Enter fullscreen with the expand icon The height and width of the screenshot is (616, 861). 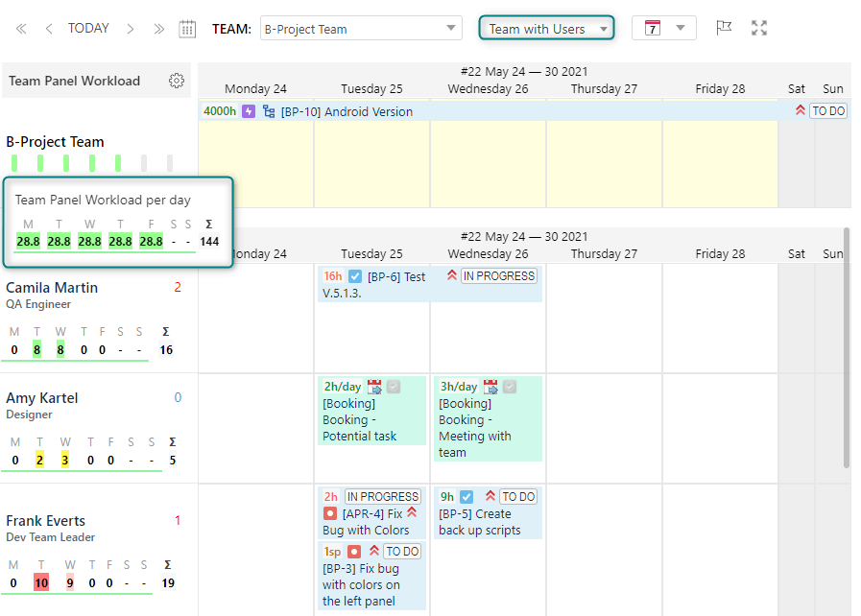tap(759, 28)
